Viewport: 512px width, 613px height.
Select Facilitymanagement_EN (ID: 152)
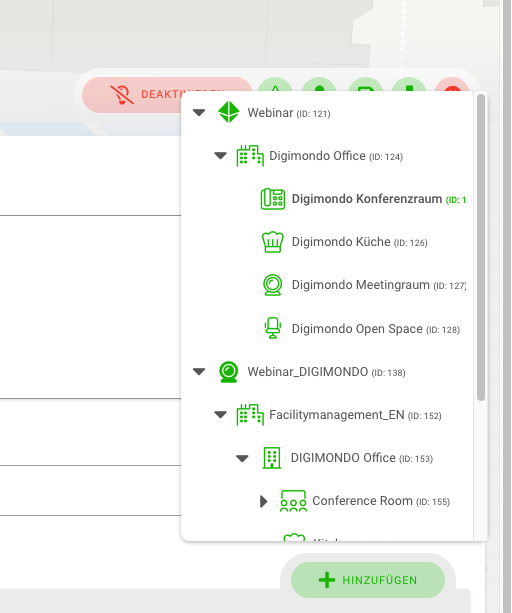point(355,415)
